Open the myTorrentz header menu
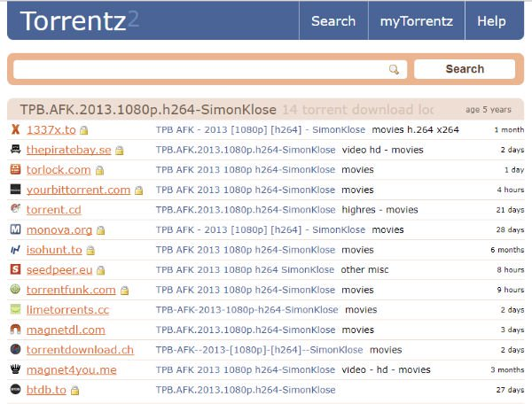 click(417, 21)
